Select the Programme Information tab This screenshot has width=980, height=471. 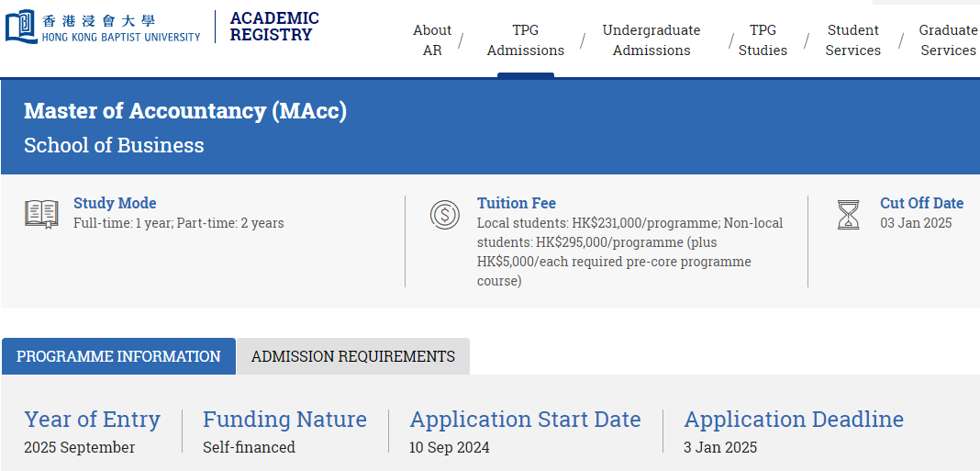pyautogui.click(x=118, y=356)
